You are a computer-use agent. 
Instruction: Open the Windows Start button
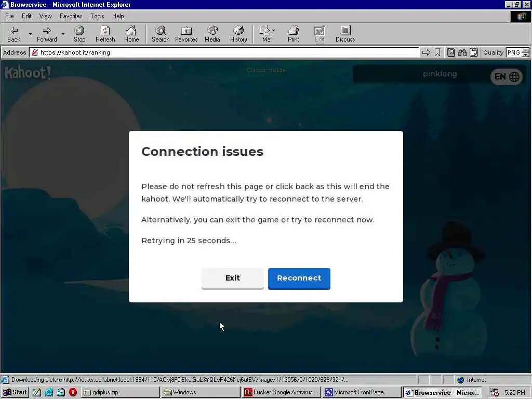click(x=15, y=392)
